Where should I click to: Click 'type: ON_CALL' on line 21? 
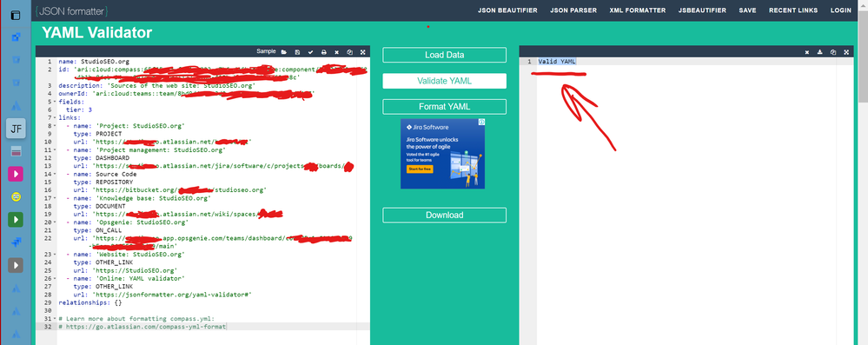tap(97, 230)
